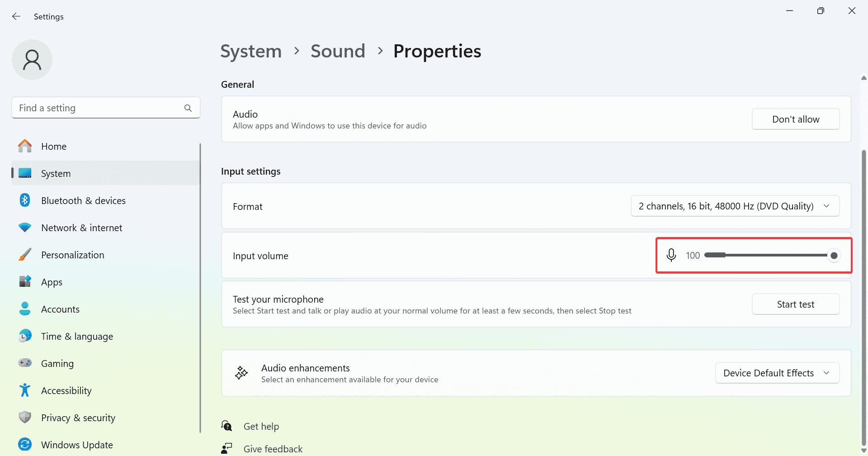Image resolution: width=868 pixels, height=456 pixels.
Task: Select System in sidebar
Action: pos(105,173)
